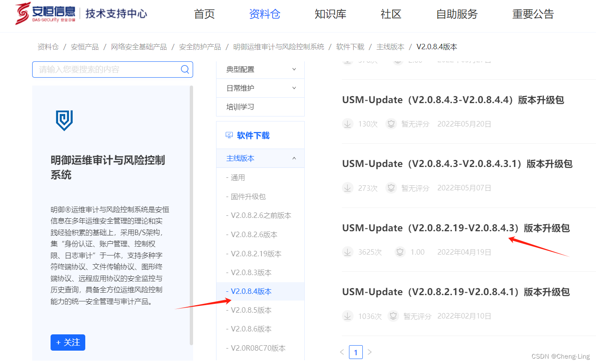Click the DAS-Security logo
This screenshot has height=364, width=596.
[x=46, y=13]
